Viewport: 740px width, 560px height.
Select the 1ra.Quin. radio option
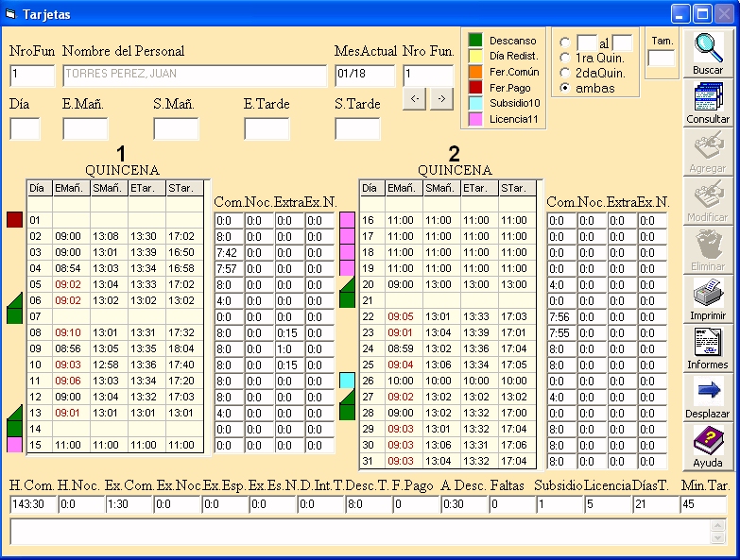(565, 58)
